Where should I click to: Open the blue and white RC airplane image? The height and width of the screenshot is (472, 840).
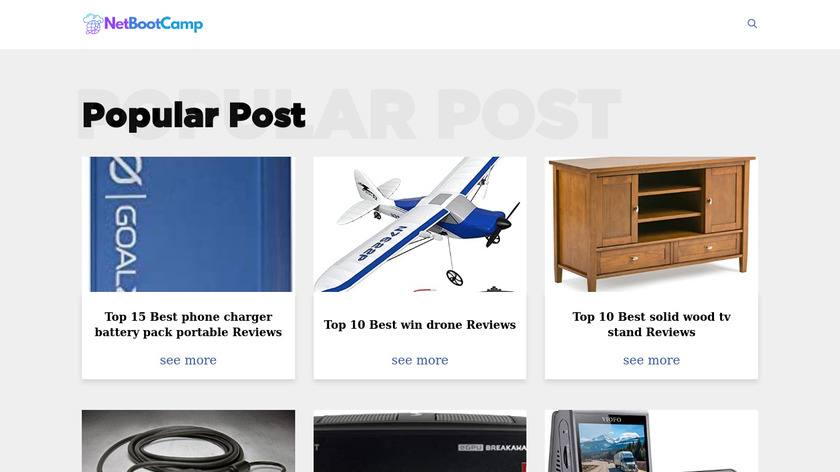420,224
